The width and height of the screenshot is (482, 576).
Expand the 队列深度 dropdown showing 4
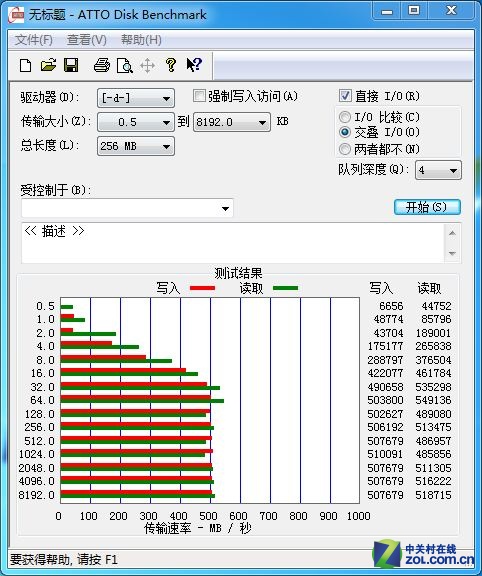438,170
